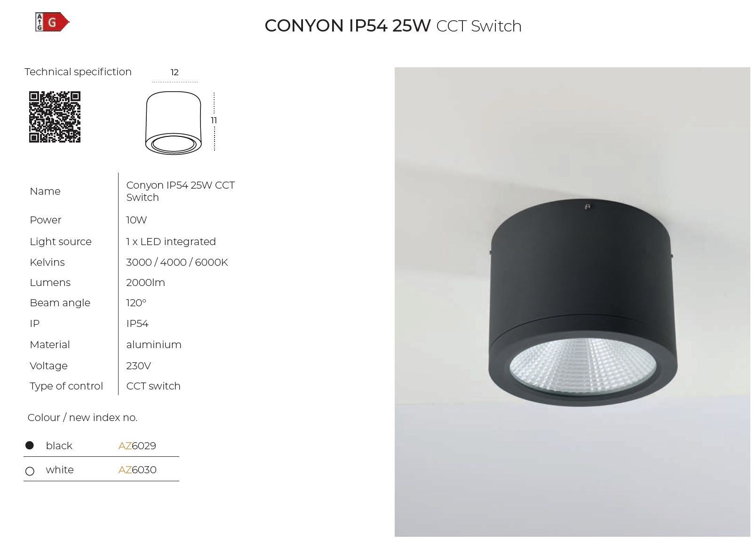The height and width of the screenshot is (557, 756).
Task: Click index number AZ6030
Action: click(137, 469)
